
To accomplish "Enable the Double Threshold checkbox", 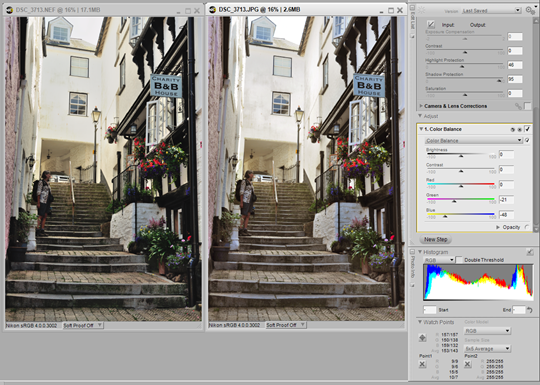I will (x=459, y=260).
